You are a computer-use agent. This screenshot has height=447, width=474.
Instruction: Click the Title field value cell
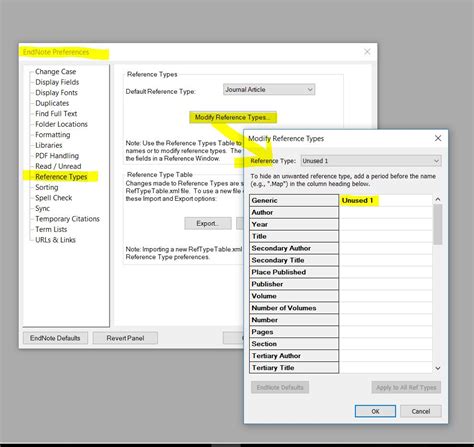pos(386,236)
